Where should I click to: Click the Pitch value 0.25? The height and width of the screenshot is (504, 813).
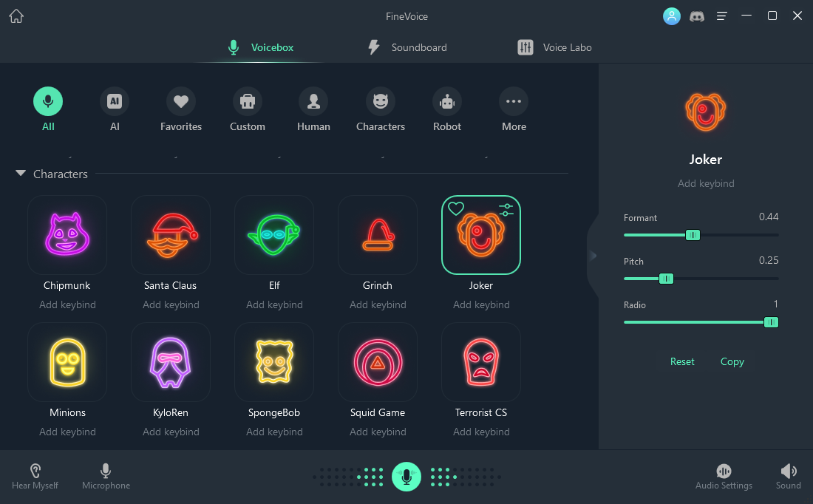(x=769, y=260)
